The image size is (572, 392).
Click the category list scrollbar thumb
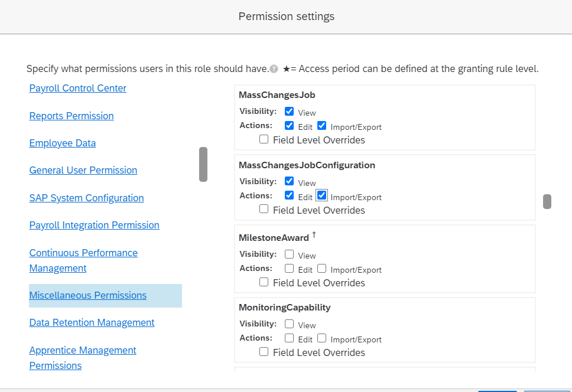pyautogui.click(x=203, y=164)
